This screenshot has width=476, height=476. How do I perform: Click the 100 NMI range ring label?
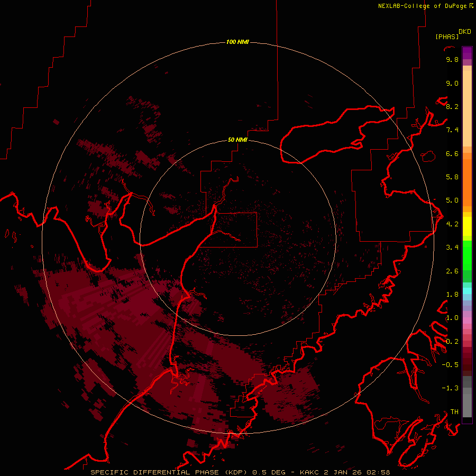pyautogui.click(x=237, y=42)
